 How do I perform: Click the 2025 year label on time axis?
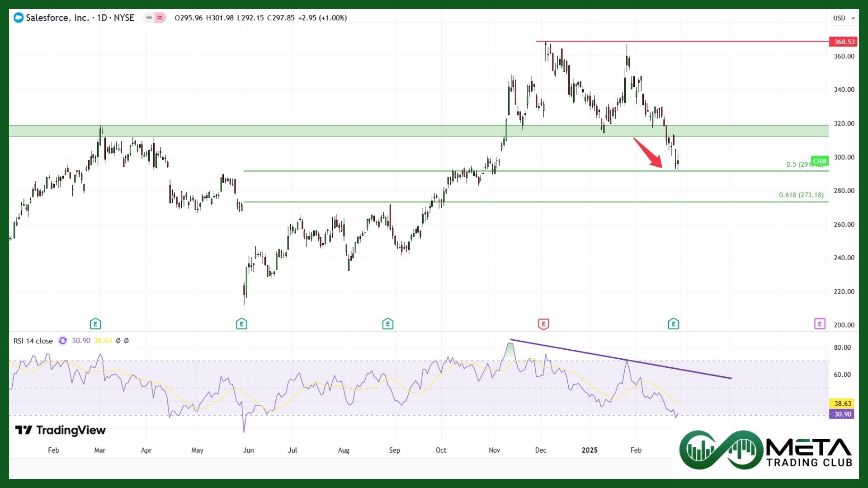point(590,450)
